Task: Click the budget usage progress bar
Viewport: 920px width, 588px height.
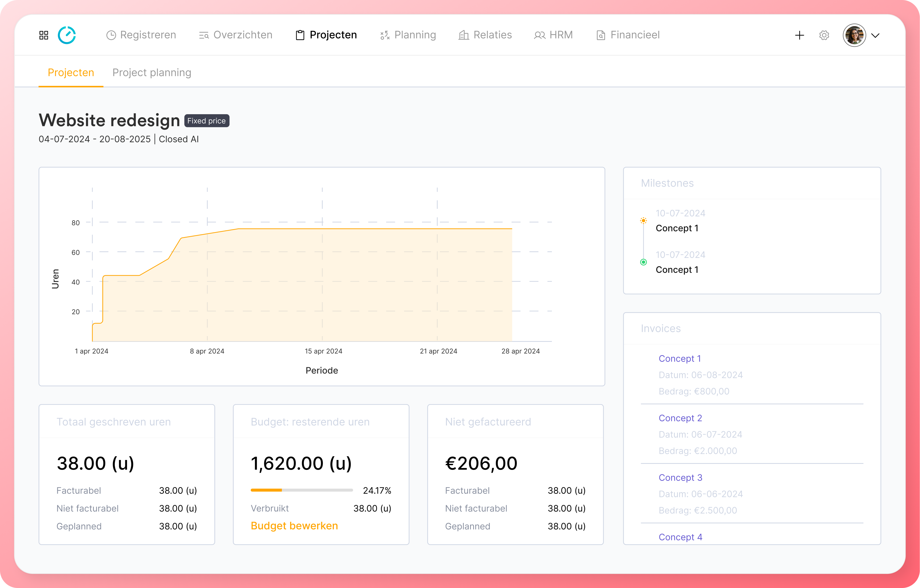Action: 301,490
